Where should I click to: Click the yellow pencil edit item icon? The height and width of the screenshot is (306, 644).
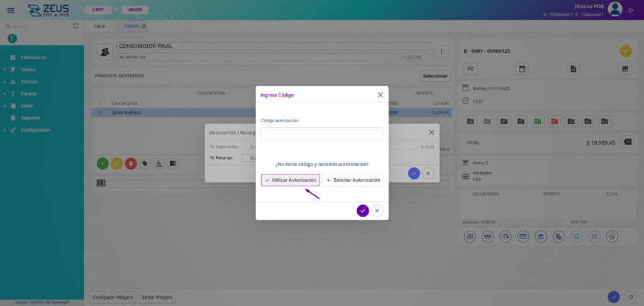[x=116, y=164]
